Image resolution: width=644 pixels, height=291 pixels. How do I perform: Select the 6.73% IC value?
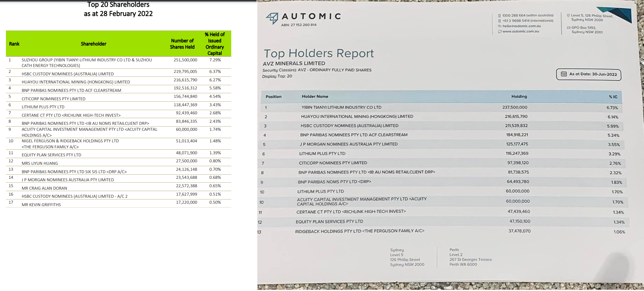612,108
